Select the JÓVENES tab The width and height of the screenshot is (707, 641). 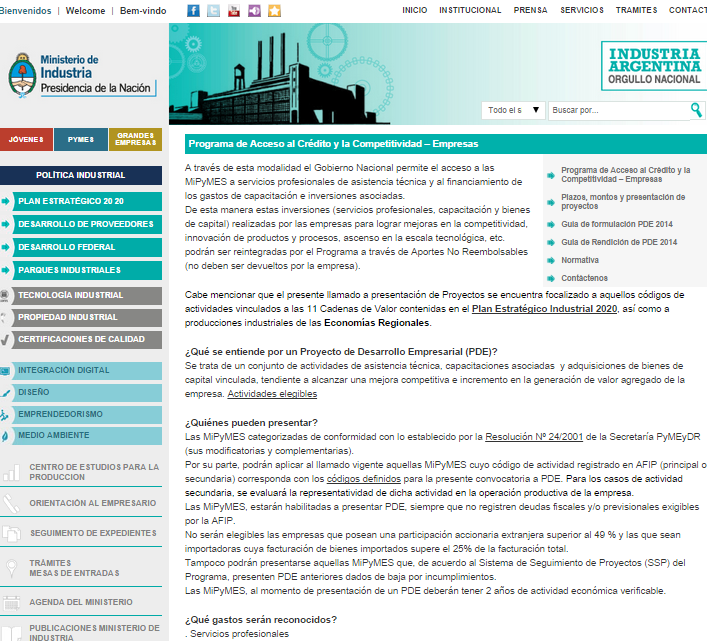(27, 141)
